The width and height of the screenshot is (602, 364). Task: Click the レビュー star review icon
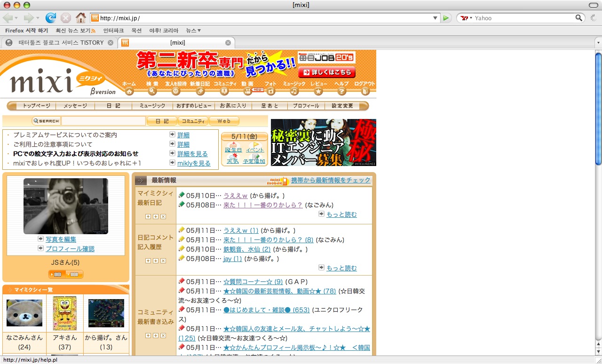tap(318, 91)
